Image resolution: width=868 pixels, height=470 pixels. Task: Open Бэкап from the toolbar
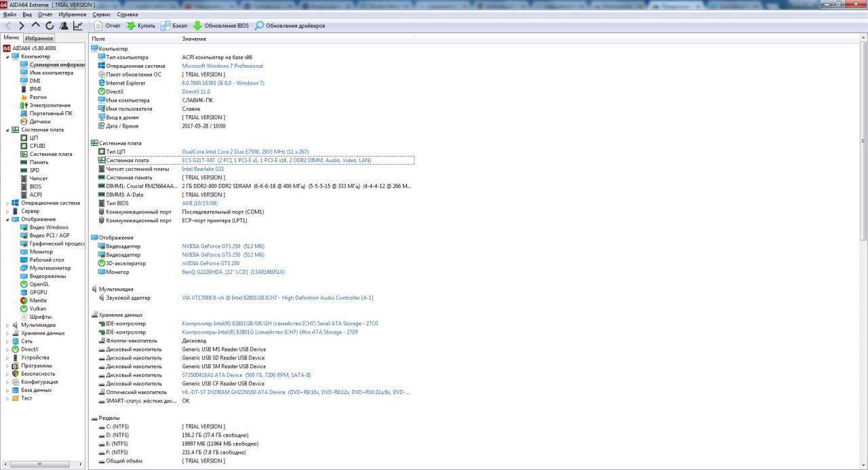tap(174, 26)
